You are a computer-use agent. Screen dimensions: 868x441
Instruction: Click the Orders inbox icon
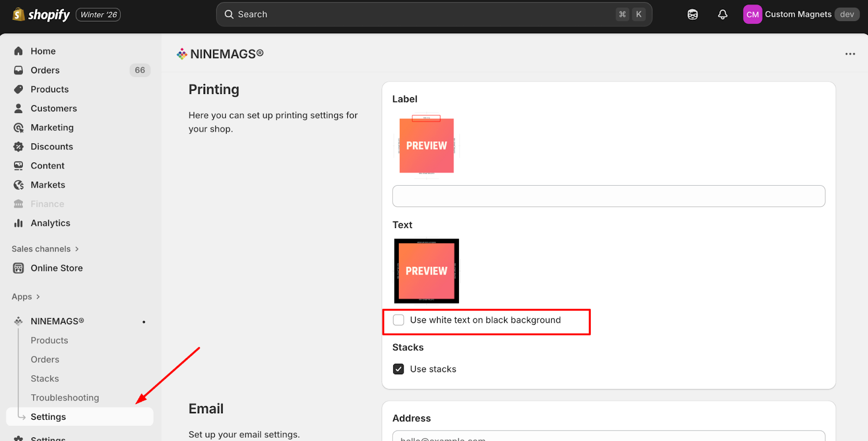click(x=18, y=70)
